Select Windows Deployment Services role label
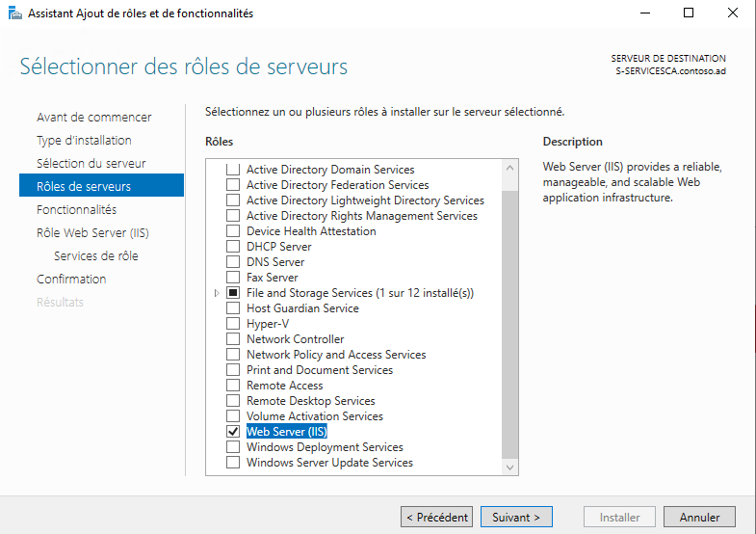This screenshot has height=534, width=756. [325, 447]
